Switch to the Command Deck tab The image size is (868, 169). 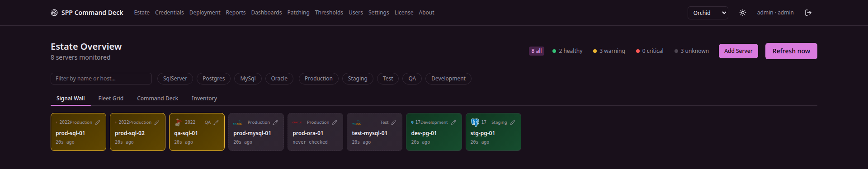tap(158, 99)
